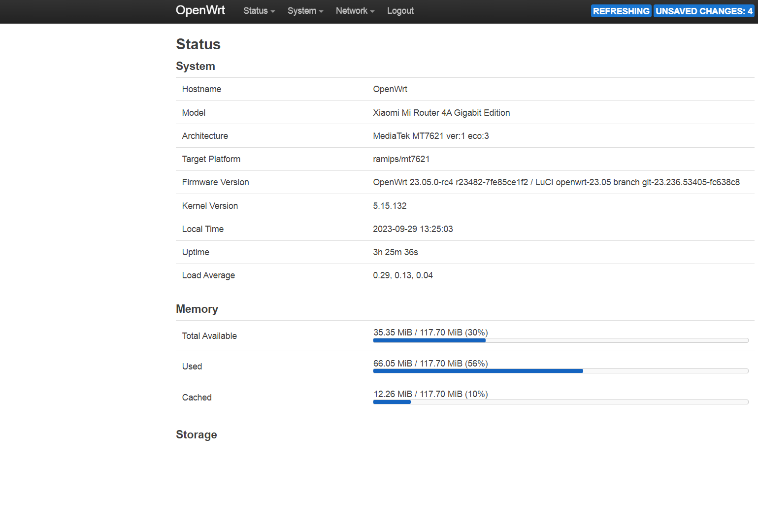Select the hostname value OpenWrt in the table
This screenshot has height=532, width=758.
tap(390, 89)
